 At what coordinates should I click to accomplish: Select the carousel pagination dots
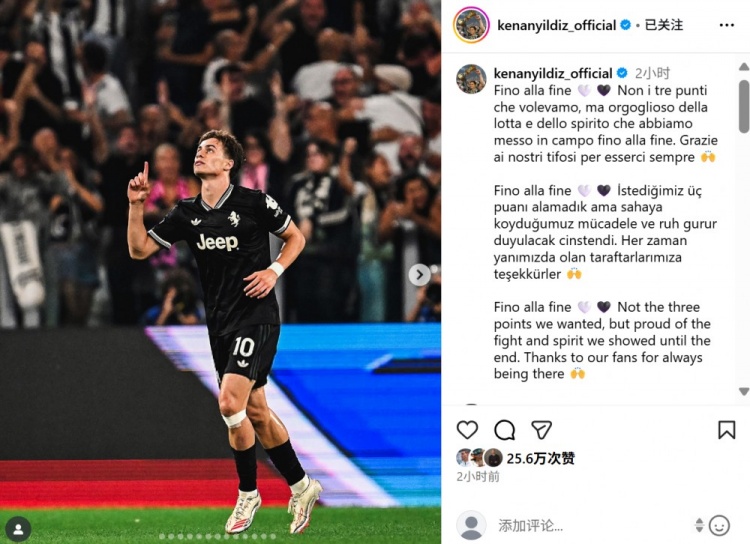[x=218, y=537]
